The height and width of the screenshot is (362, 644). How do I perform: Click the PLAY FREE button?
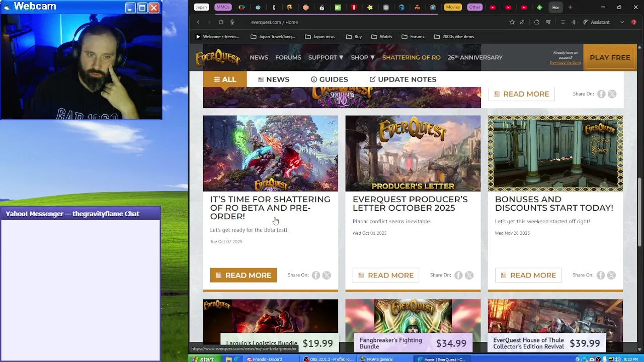610,57
